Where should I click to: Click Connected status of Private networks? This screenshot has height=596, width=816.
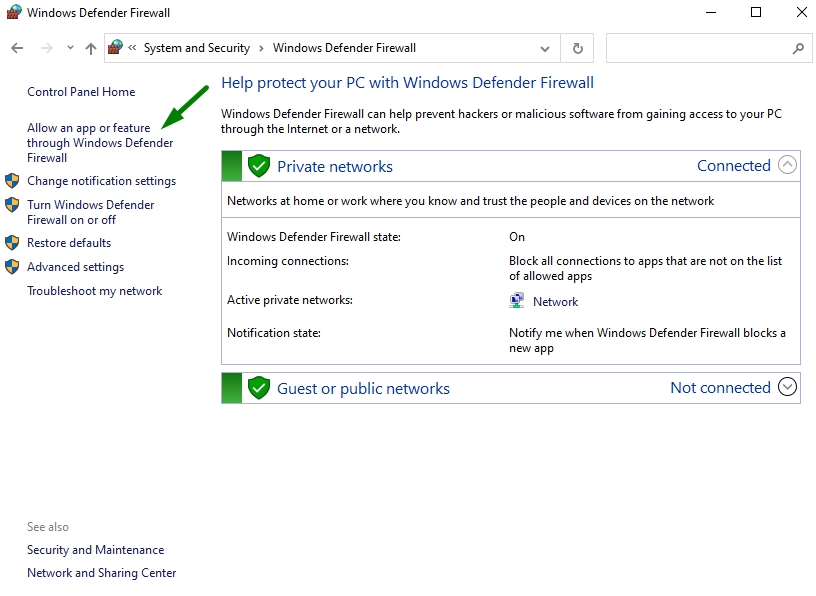tap(734, 166)
